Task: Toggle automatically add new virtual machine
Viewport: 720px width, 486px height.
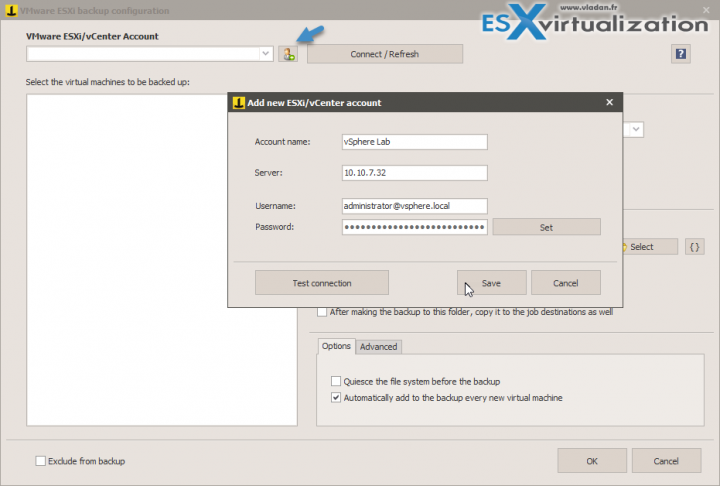Action: point(336,398)
